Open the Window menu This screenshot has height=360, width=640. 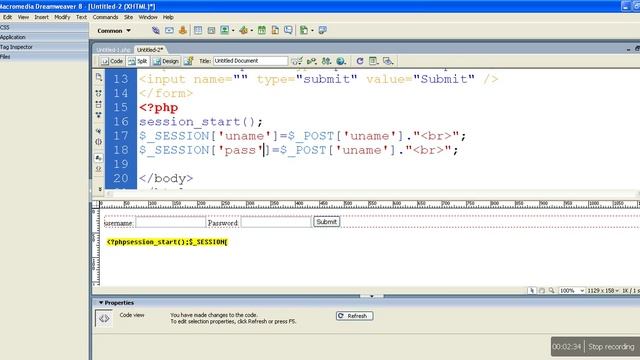pos(148,17)
